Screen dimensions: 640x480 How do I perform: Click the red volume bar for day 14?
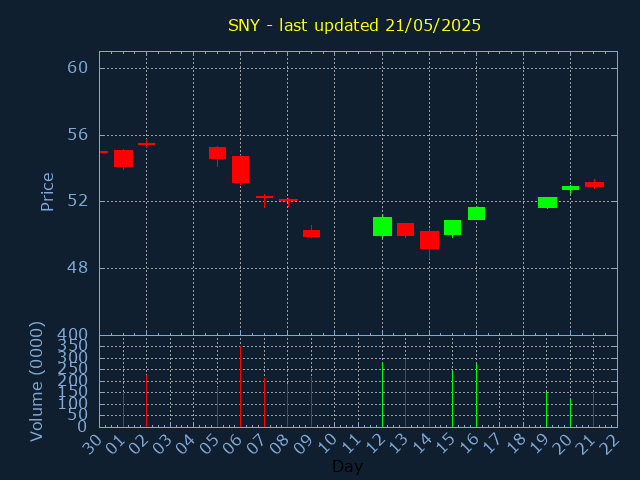pyautogui.click(x=429, y=395)
